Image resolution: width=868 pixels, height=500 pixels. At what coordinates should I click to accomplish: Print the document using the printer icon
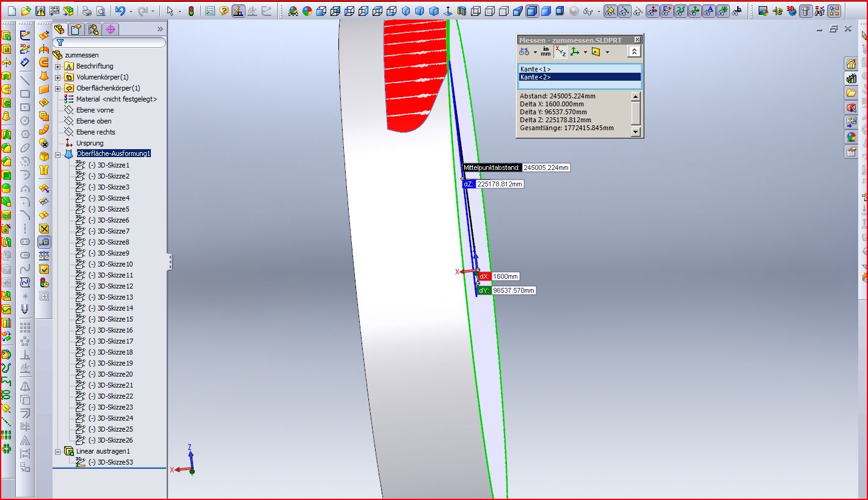coord(87,11)
